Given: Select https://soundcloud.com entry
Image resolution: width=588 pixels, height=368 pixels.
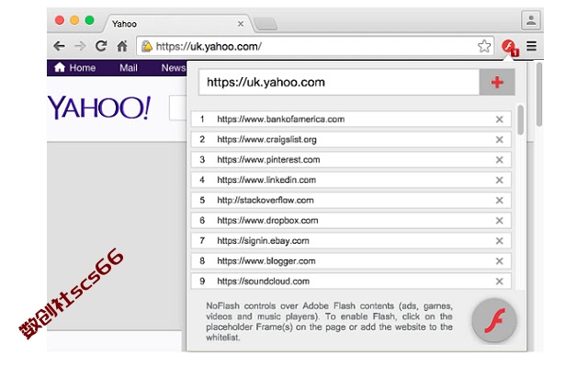Looking at the screenshot, I should click(x=351, y=282).
